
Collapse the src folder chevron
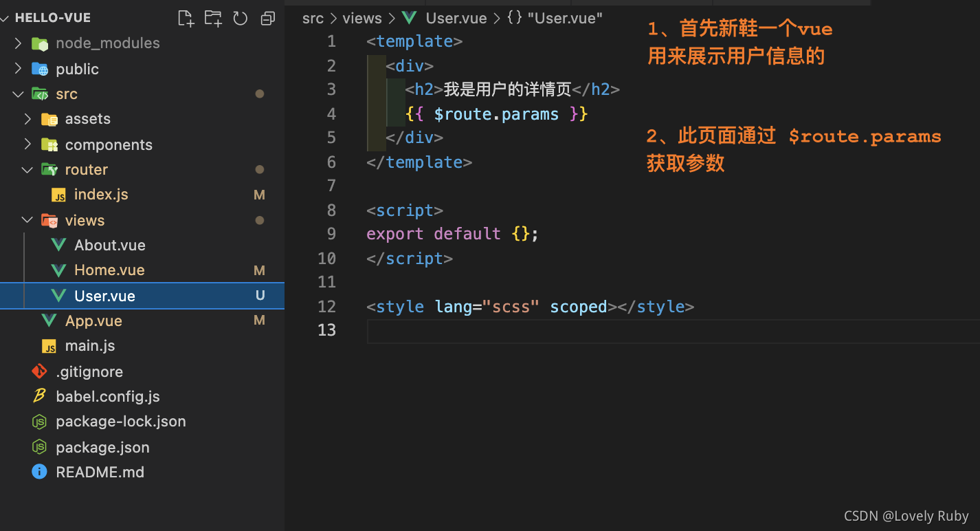[19, 94]
